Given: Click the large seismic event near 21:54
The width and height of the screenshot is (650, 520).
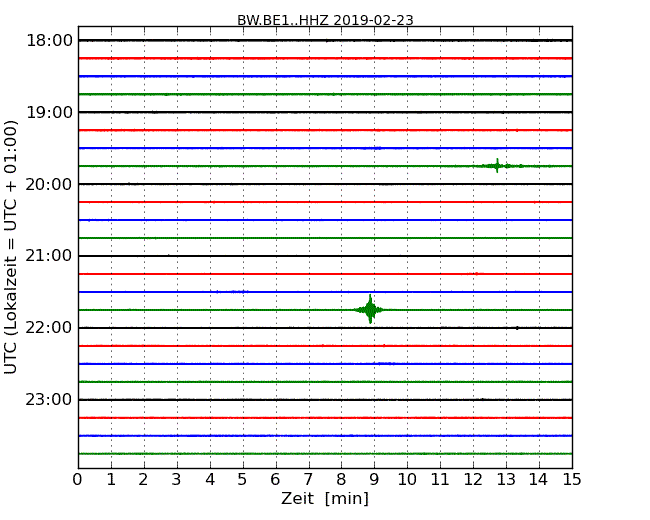Looking at the screenshot, I should pos(370,309).
